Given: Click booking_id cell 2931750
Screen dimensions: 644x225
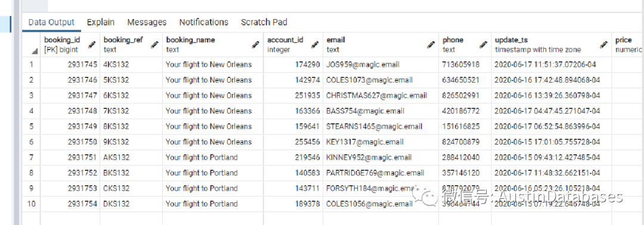Looking at the screenshot, I should (x=70, y=142).
